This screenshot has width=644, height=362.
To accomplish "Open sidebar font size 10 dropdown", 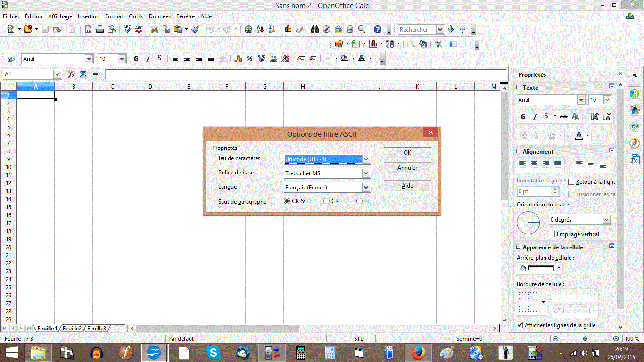I will [607, 99].
